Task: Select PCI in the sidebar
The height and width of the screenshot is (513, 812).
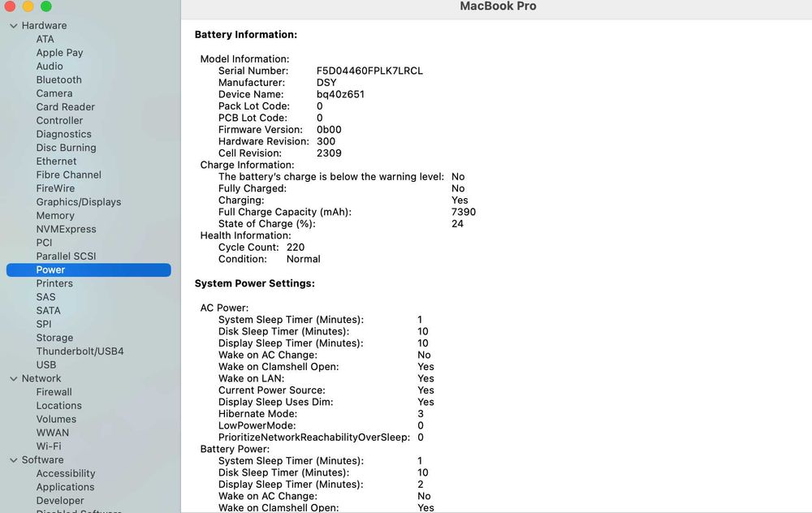Action: point(45,242)
